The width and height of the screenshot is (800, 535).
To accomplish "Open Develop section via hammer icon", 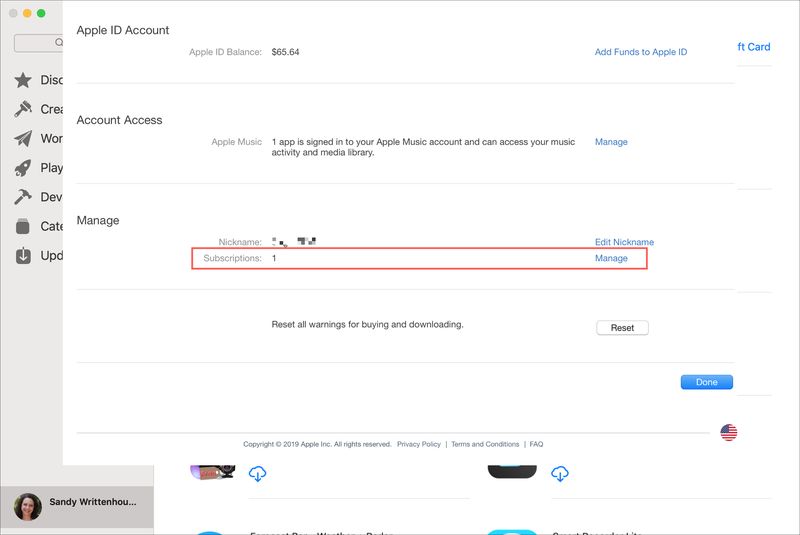I will [23, 197].
